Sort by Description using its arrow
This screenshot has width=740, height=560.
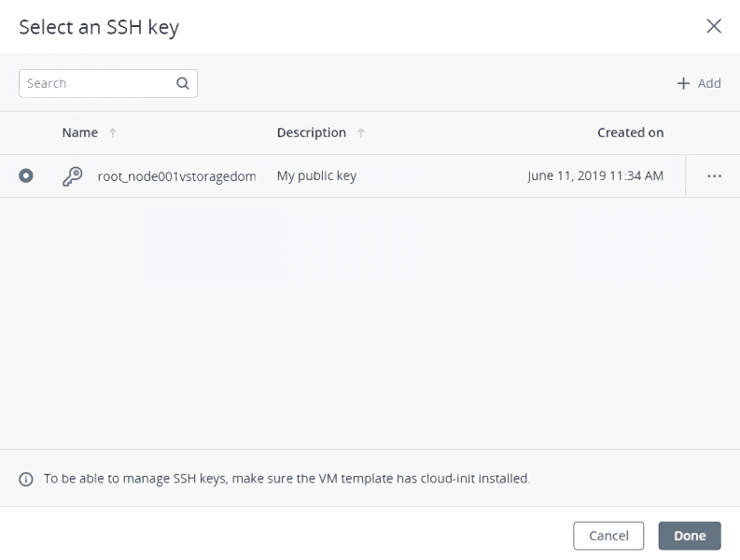(x=361, y=133)
